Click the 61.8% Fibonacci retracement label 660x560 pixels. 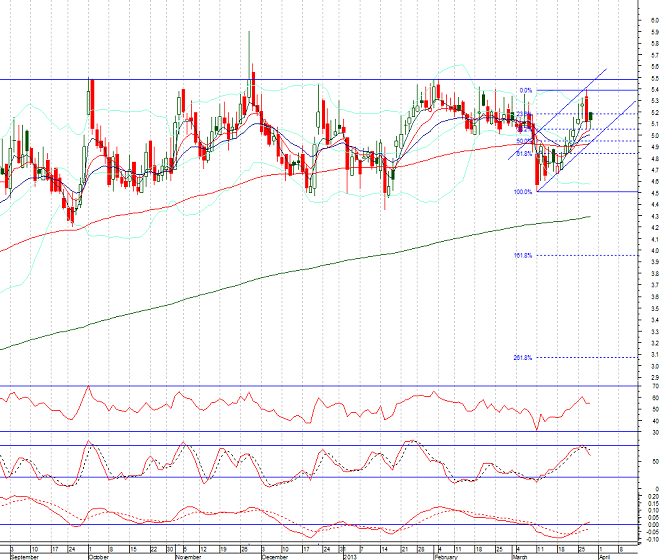pyautogui.click(x=524, y=153)
